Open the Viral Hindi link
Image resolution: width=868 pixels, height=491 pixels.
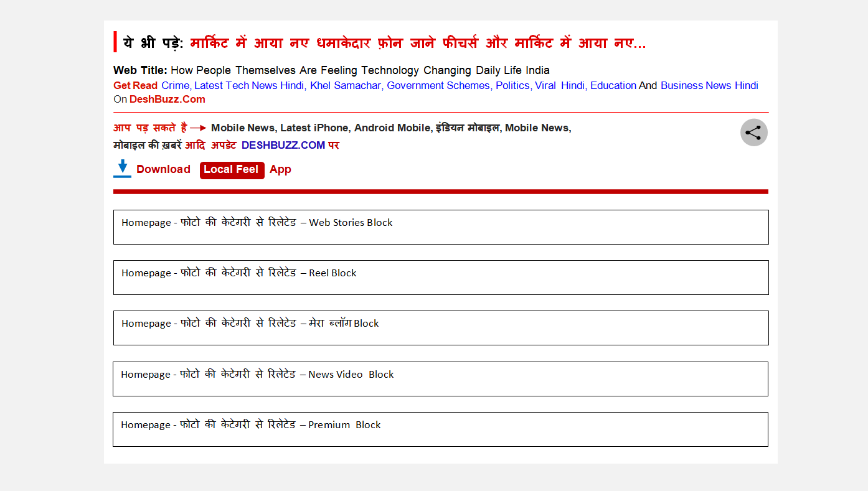(x=559, y=86)
